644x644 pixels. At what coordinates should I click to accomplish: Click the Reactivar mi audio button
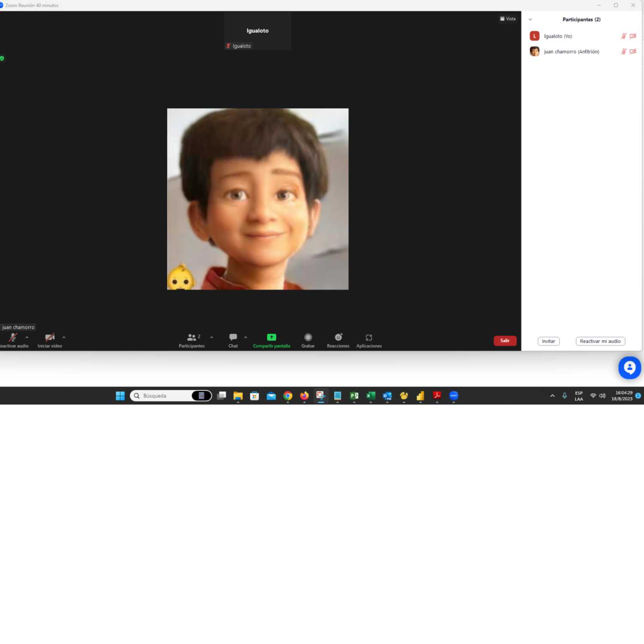pyautogui.click(x=600, y=341)
